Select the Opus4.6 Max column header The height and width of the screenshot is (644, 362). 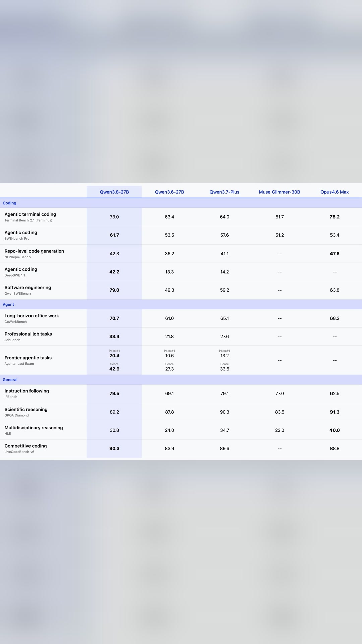coord(335,192)
